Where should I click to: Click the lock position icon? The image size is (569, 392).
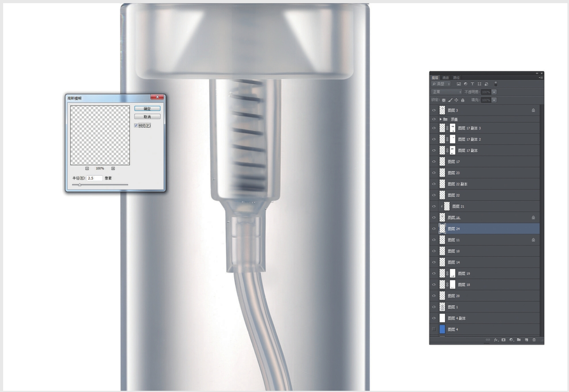pyautogui.click(x=456, y=100)
